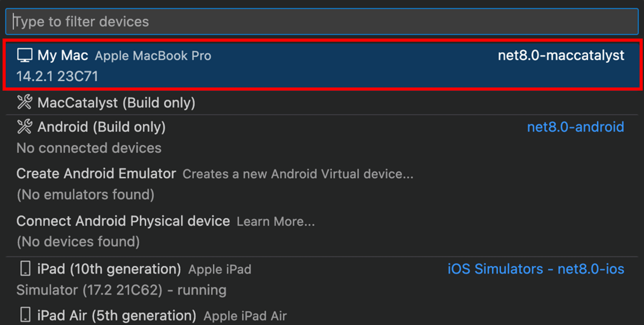The width and height of the screenshot is (644, 325).
Task: Focus the Type to filter devices field
Action: 322,21
